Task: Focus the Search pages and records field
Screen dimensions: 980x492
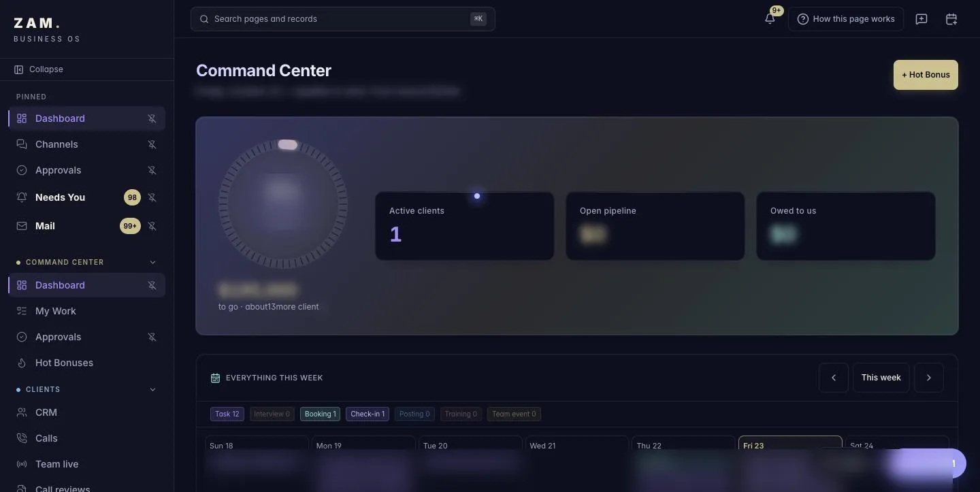Action: point(343,19)
